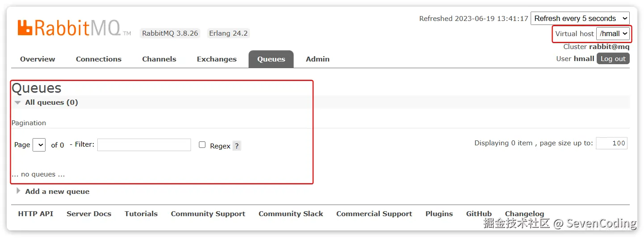Open the refresh interval dropdown
Viewport: 644px width, 238px height.
pyautogui.click(x=580, y=18)
